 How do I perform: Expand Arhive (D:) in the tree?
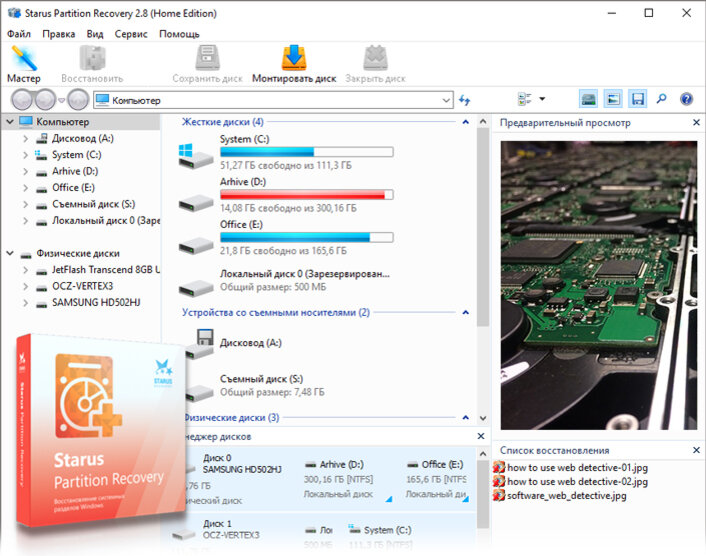click(26, 171)
